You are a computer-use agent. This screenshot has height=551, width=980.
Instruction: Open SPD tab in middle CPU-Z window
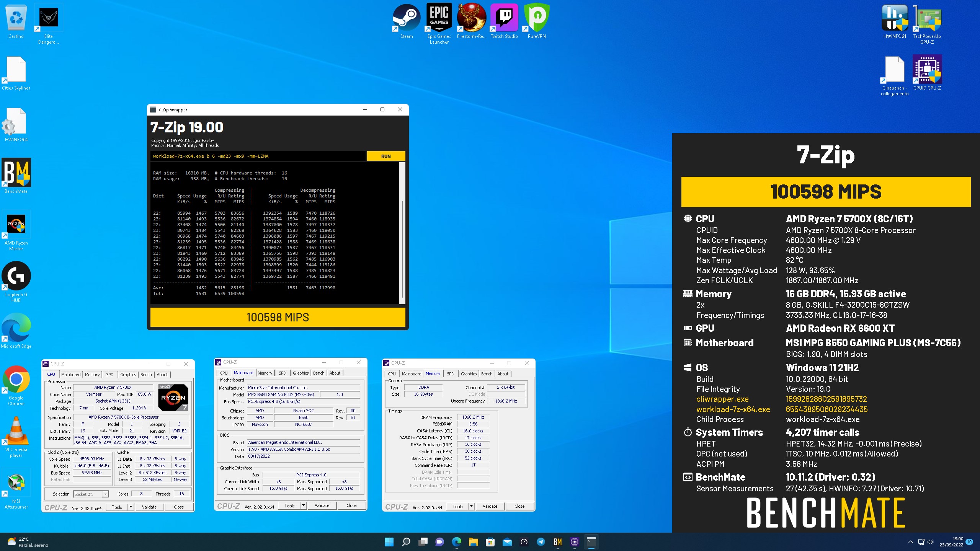coord(283,373)
